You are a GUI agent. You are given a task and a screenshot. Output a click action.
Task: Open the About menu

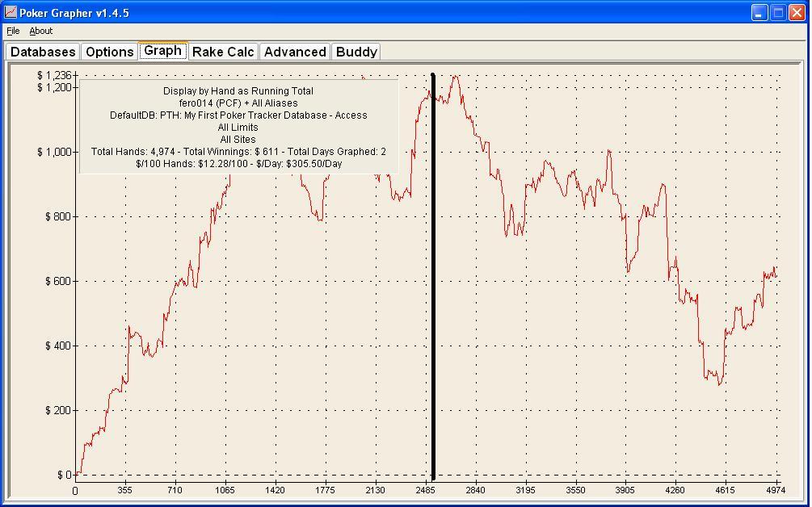point(41,31)
